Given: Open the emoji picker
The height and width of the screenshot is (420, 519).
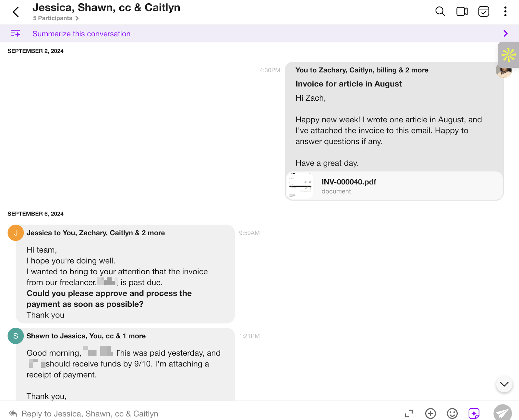Looking at the screenshot, I should click(x=452, y=413).
